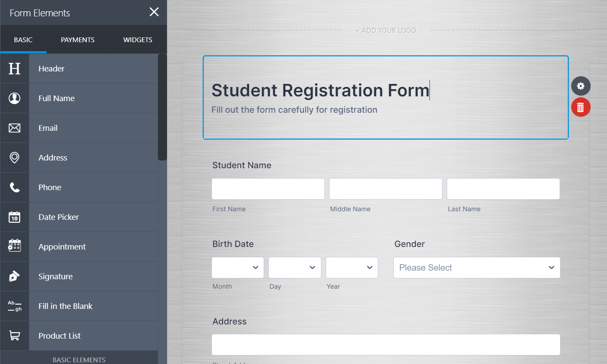607x364 pixels.
Task: Click the Email envelope icon
Action: click(x=15, y=128)
